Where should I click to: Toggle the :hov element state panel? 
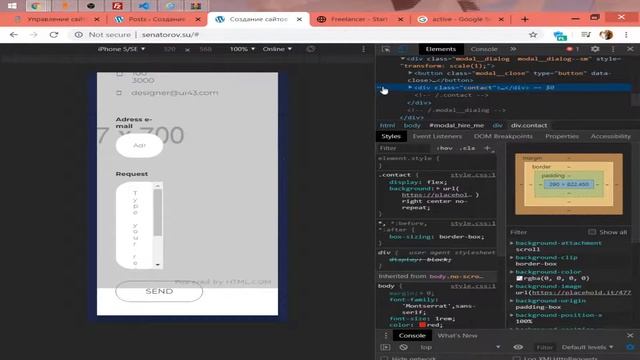tap(444, 148)
